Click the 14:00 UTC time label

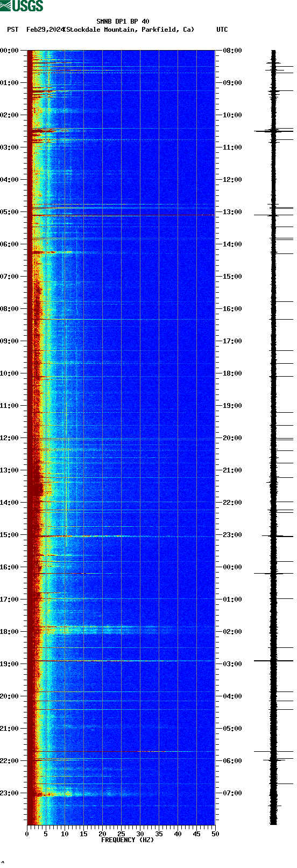click(232, 244)
